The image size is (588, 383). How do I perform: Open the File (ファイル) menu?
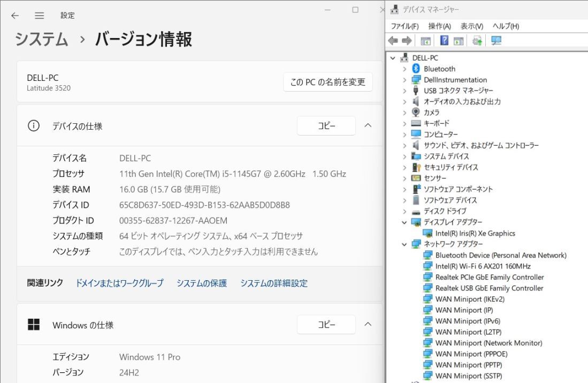click(404, 26)
